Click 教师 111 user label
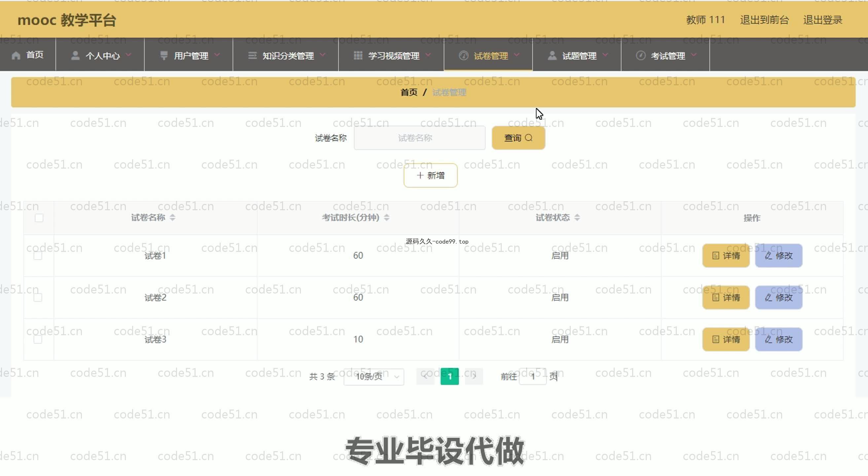Image resolution: width=868 pixels, height=476 pixels. pyautogui.click(x=705, y=20)
